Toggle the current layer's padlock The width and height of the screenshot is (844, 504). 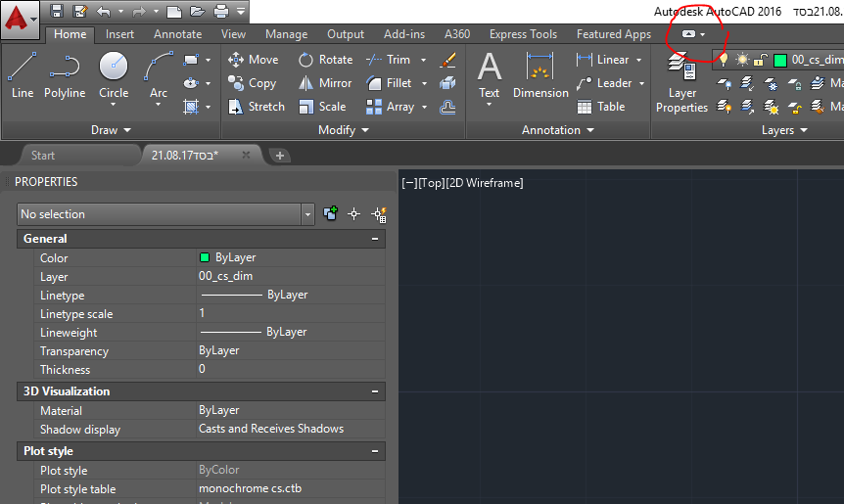click(760, 60)
